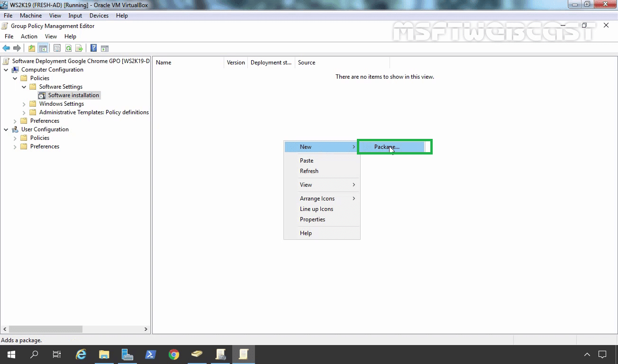618x364 pixels.
Task: Click the blue Help question mark icon
Action: pos(94,48)
